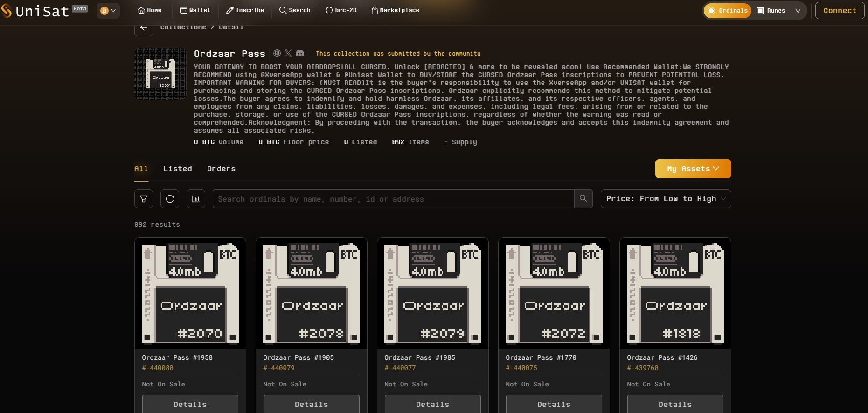
Task: Open Search from the top navigation
Action: point(295,10)
